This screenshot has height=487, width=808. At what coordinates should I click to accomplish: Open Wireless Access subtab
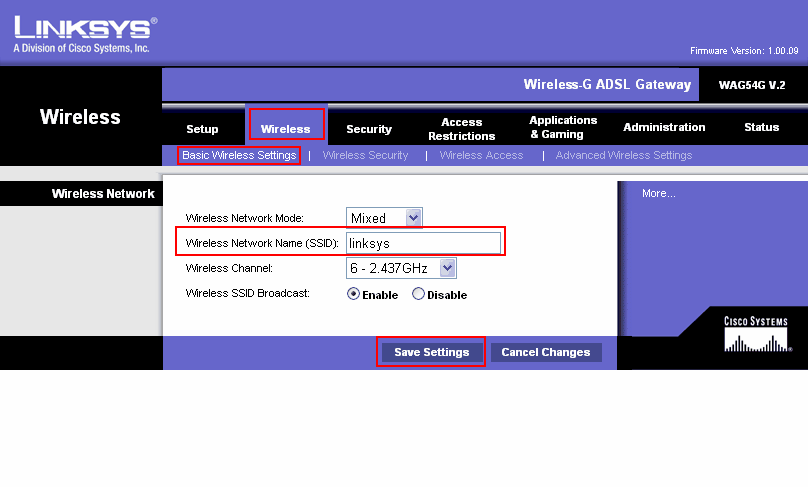(x=481, y=155)
